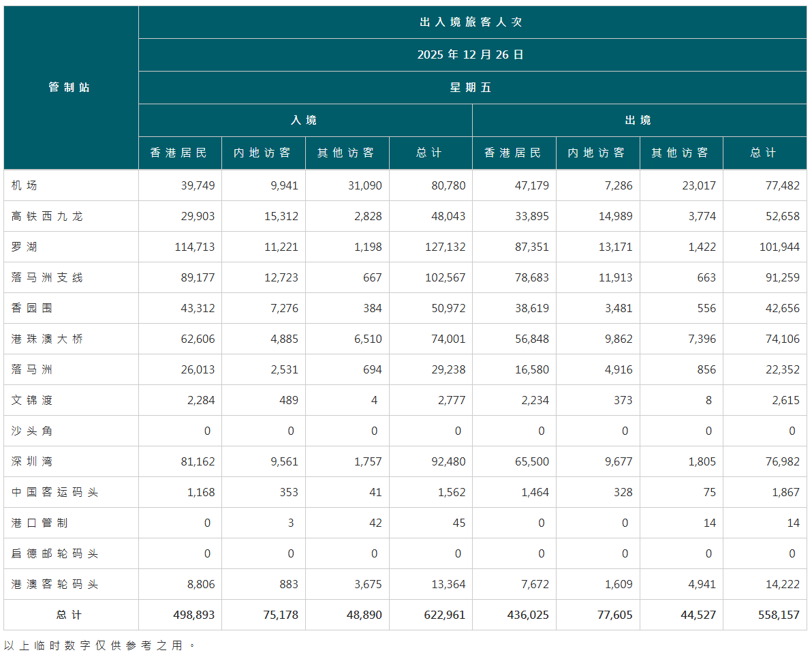812x657 pixels.
Task: Click the 管制站 column header
Action: (69, 87)
